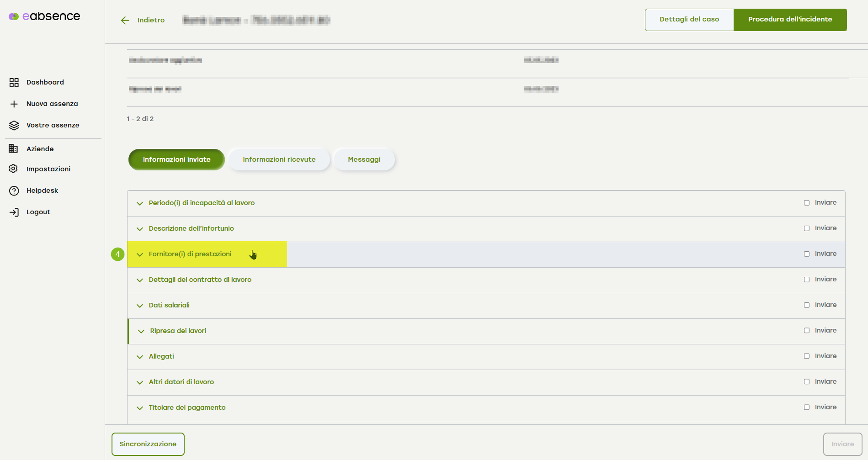The image size is (868, 460).
Task: Expand the Descrizione dell'infortunio section
Action: coord(191,228)
